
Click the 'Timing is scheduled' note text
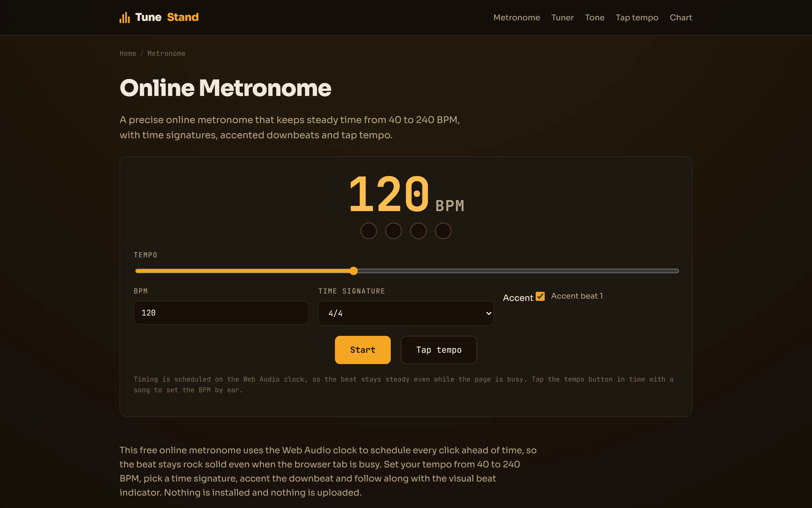coord(404,384)
